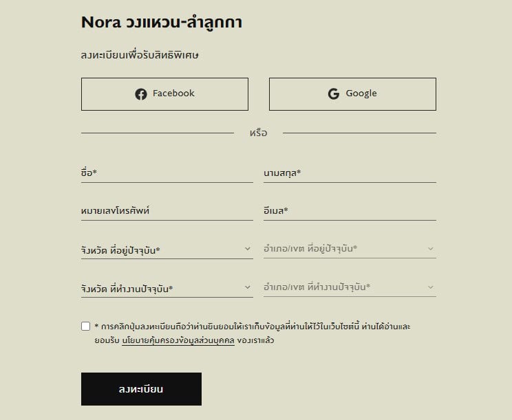Focus the อีเมล email field

(350, 211)
